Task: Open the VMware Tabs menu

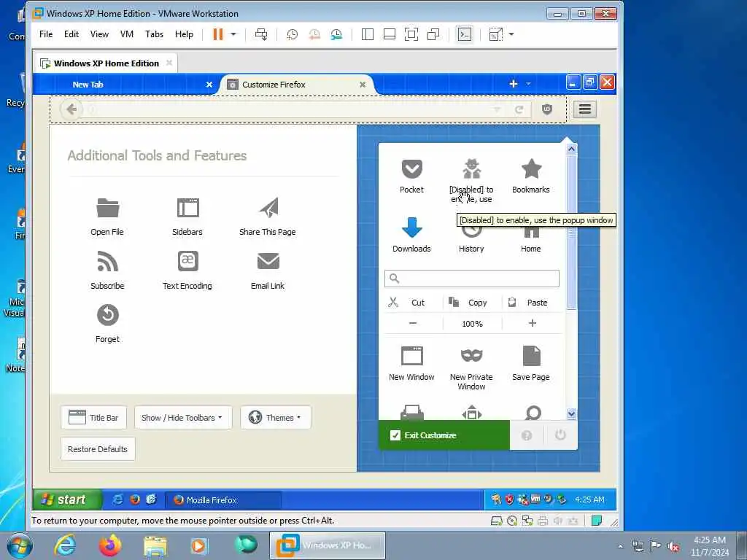Action: click(x=155, y=34)
